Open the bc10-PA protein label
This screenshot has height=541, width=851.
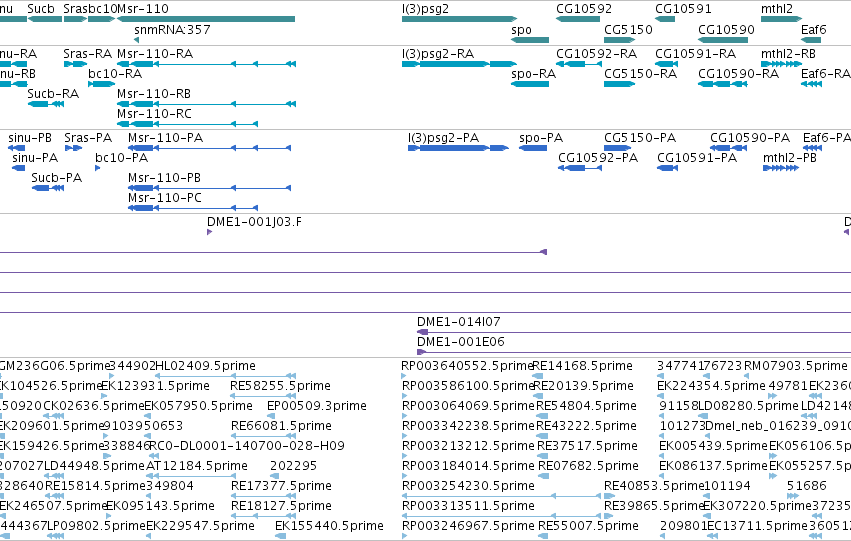(122, 158)
